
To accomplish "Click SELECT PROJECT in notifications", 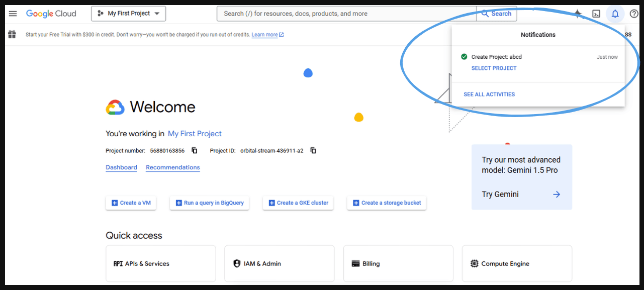I will [x=494, y=68].
